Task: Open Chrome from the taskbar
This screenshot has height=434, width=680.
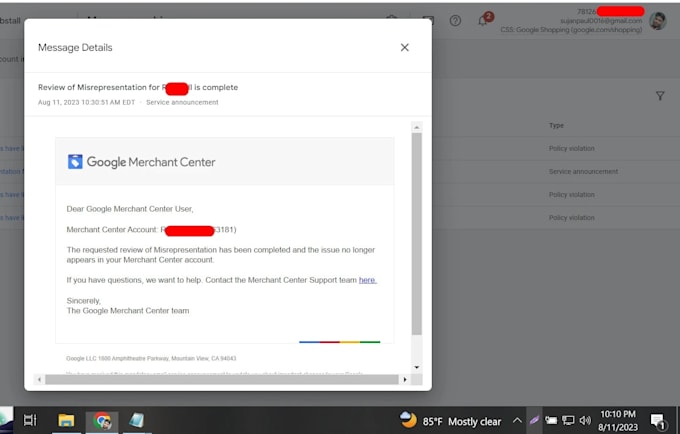Action: click(x=102, y=421)
